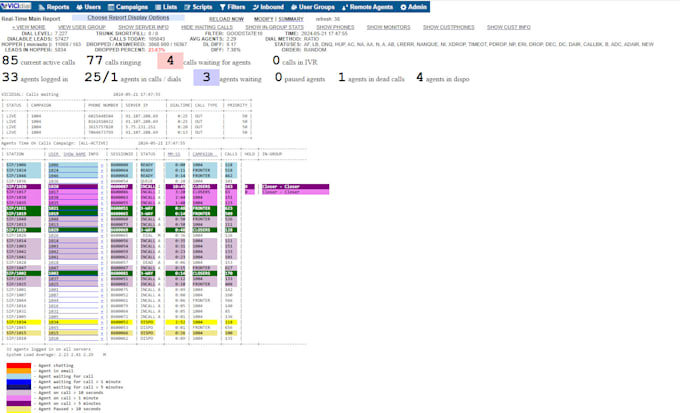This screenshot has width=680, height=413.
Task: Click red Agent chatting legend swatch
Action: (x=19, y=366)
